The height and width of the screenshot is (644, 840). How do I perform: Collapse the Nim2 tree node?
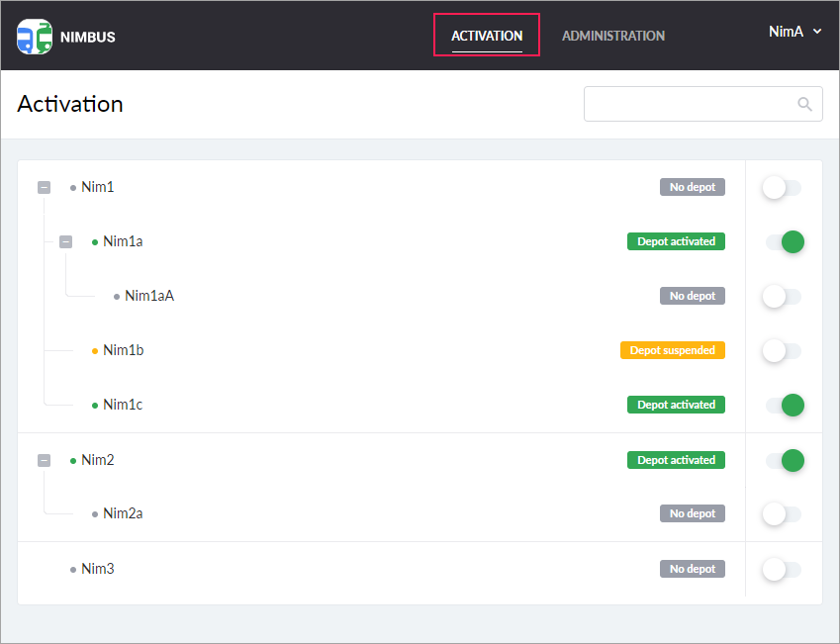coord(44,460)
